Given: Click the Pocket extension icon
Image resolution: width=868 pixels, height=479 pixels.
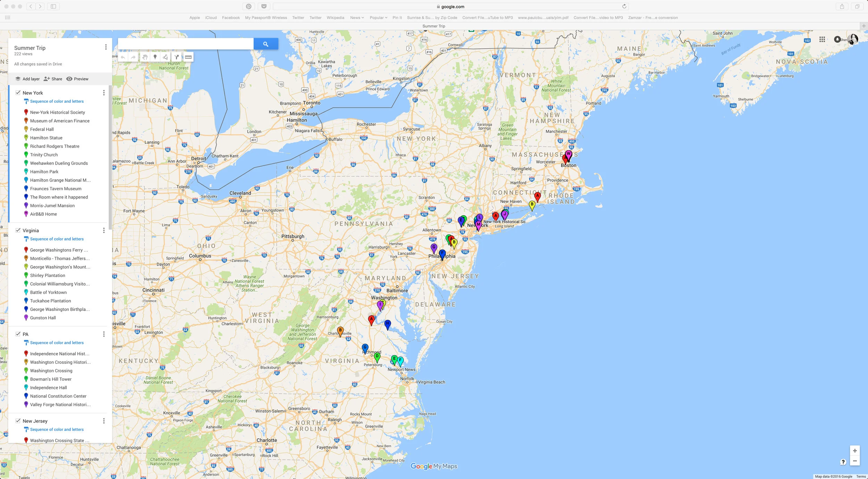Looking at the screenshot, I should 264,7.
